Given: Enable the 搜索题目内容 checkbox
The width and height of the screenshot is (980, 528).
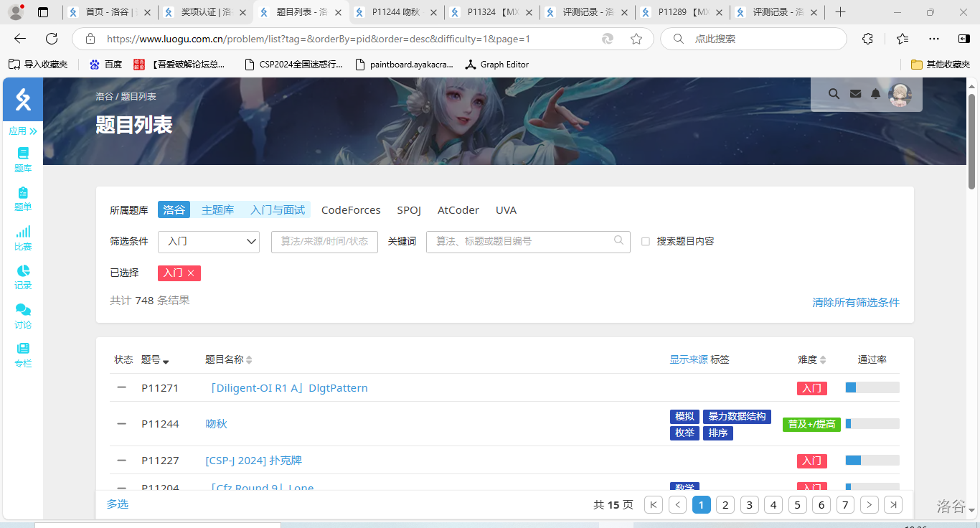Looking at the screenshot, I should tap(646, 242).
